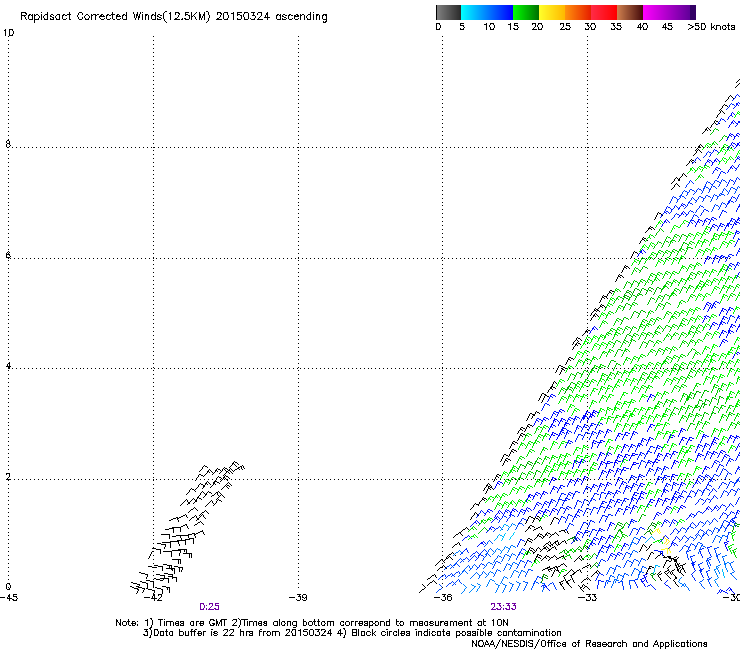Click the NOAA/NESDIS Office of Research credit
The width and height of the screenshot is (740, 650).
tap(589, 644)
